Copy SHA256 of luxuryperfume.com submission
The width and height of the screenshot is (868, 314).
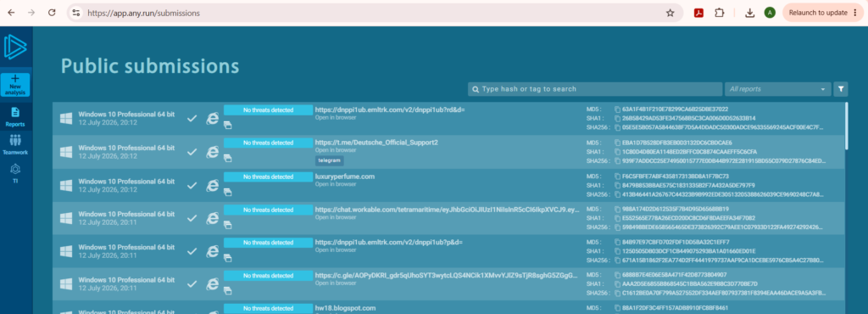(618, 194)
